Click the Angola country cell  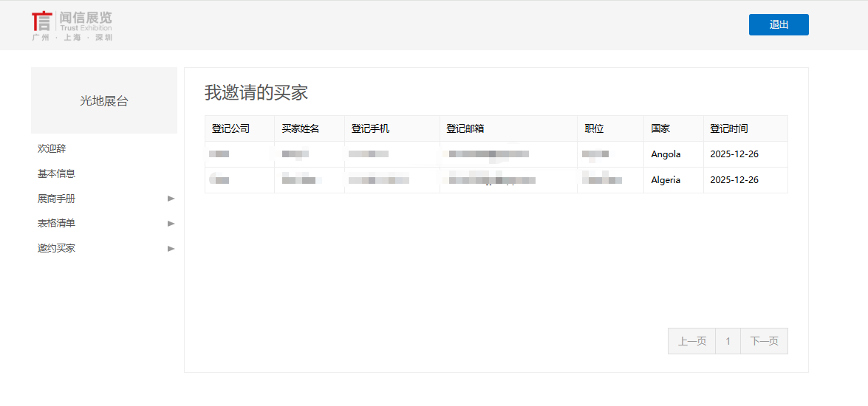coord(666,154)
